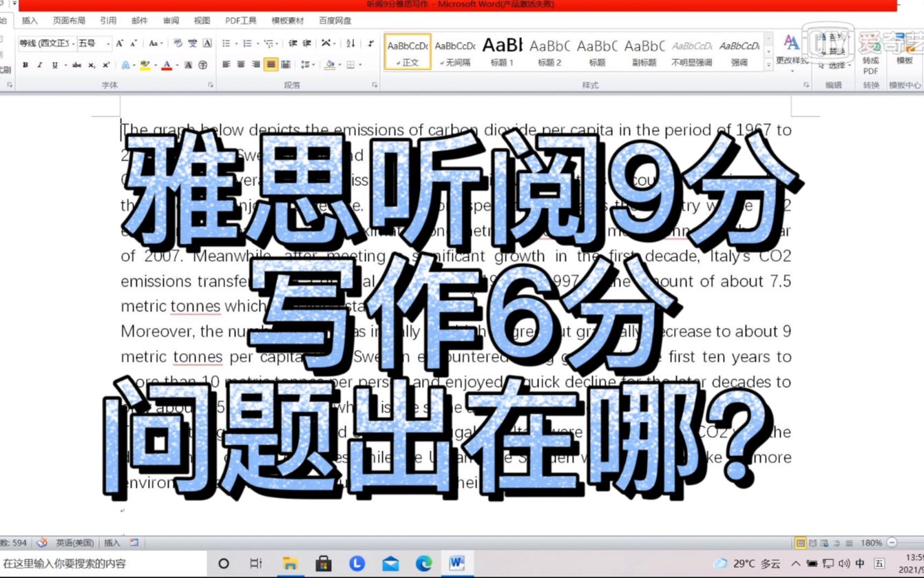
Task: Apply character border
Action: [207, 43]
